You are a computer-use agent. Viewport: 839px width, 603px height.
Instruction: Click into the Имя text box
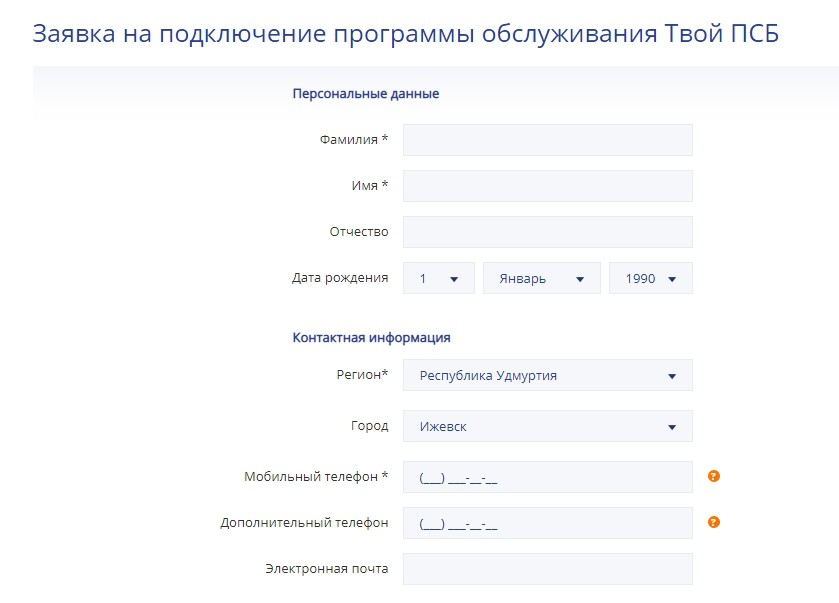click(547, 186)
